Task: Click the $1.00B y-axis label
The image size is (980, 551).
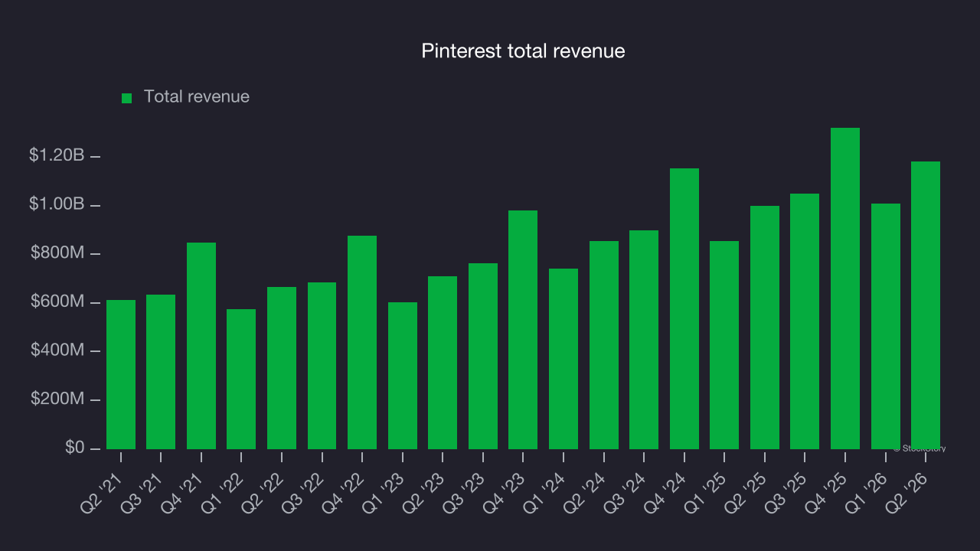Action: 57,204
